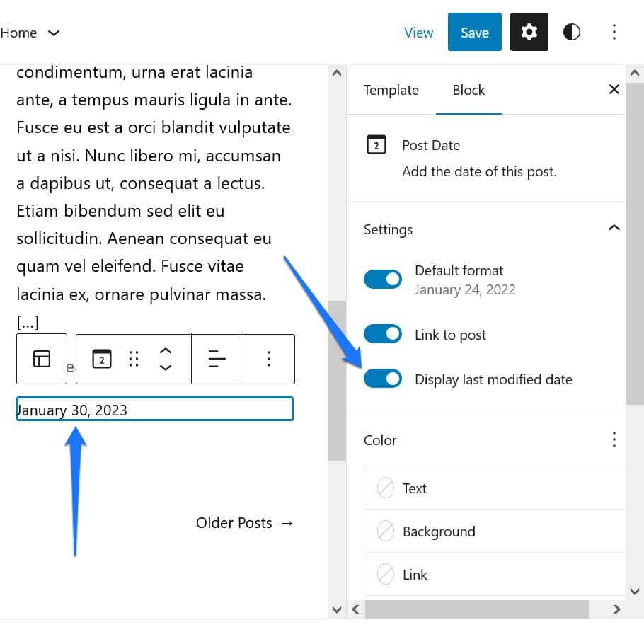Open block toolbar three-dot options
The height and width of the screenshot is (644, 644).
(x=268, y=359)
